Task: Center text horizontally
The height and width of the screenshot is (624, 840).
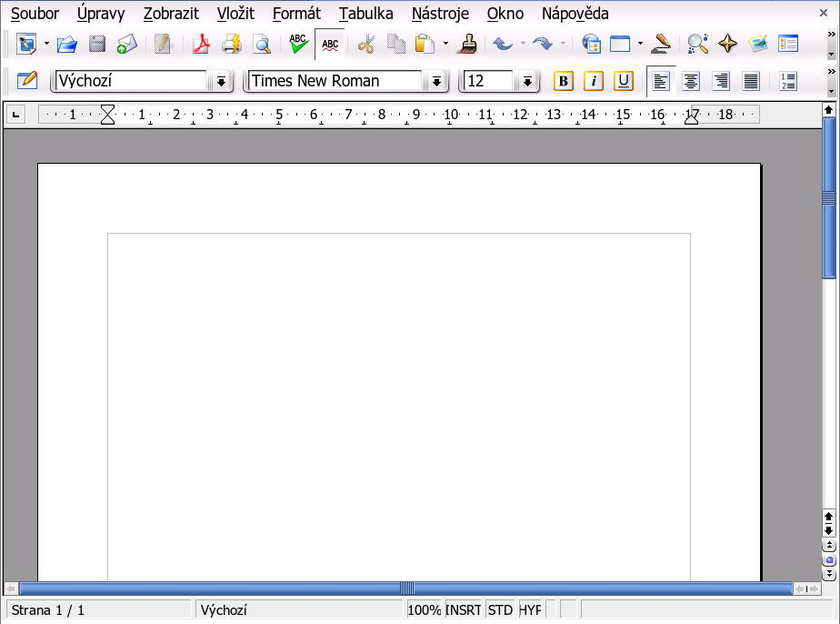Action: coord(691,81)
